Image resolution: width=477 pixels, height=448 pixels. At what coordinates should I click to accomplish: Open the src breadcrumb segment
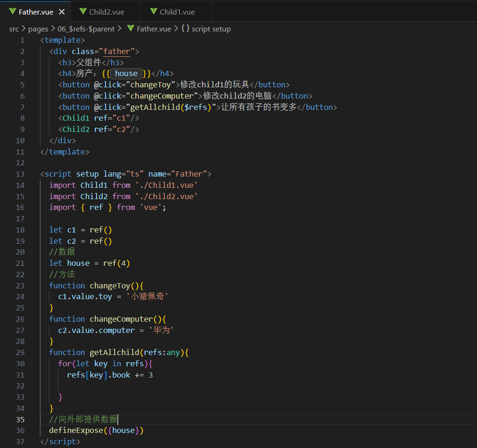click(x=14, y=29)
